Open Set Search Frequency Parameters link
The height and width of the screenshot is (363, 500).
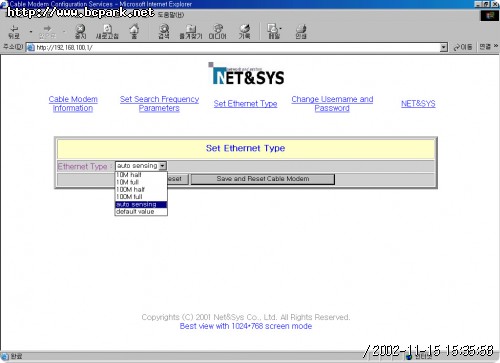[159, 104]
